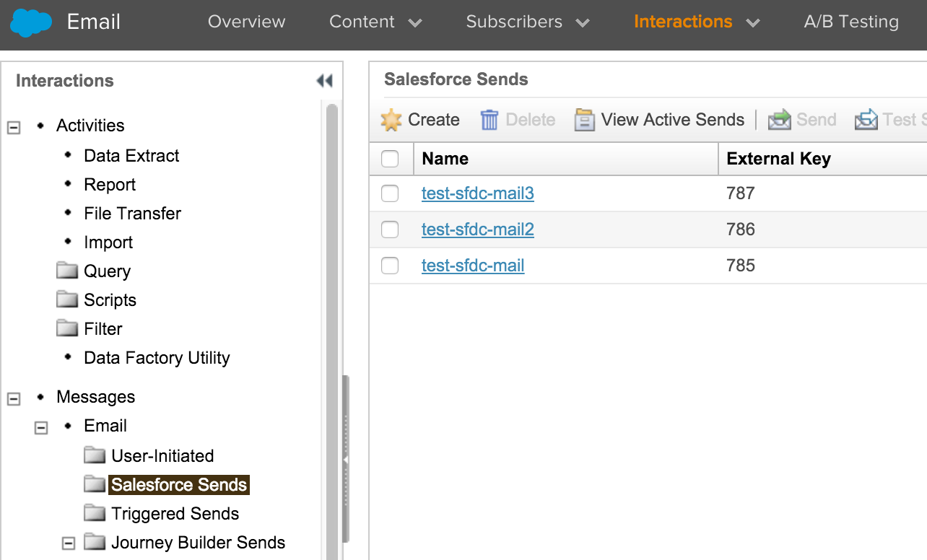Select Query label in the tree
This screenshot has width=927, height=560.
107,271
